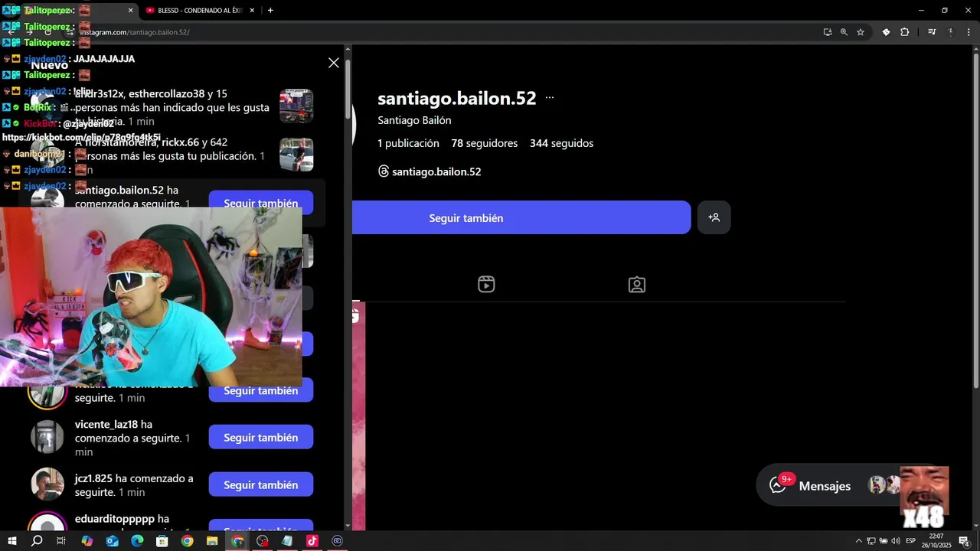Click the Santiago Bailón display name
980x551 pixels.
tap(414, 120)
